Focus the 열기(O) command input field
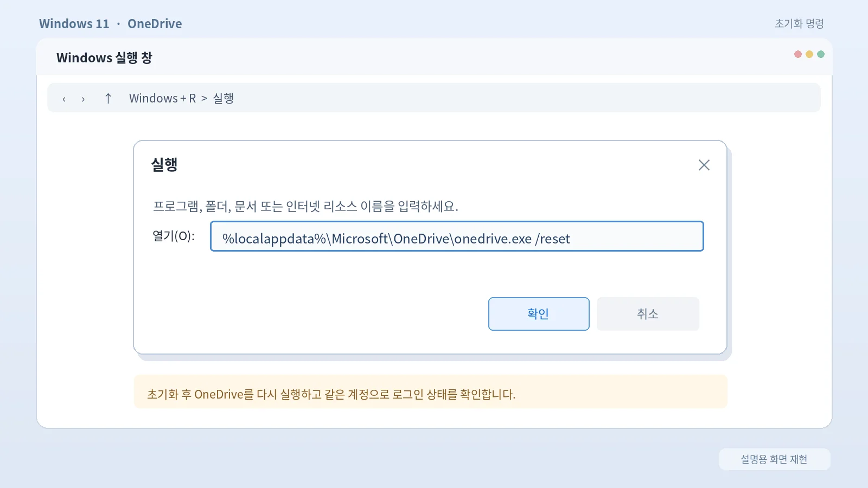868x488 pixels. [457, 236]
